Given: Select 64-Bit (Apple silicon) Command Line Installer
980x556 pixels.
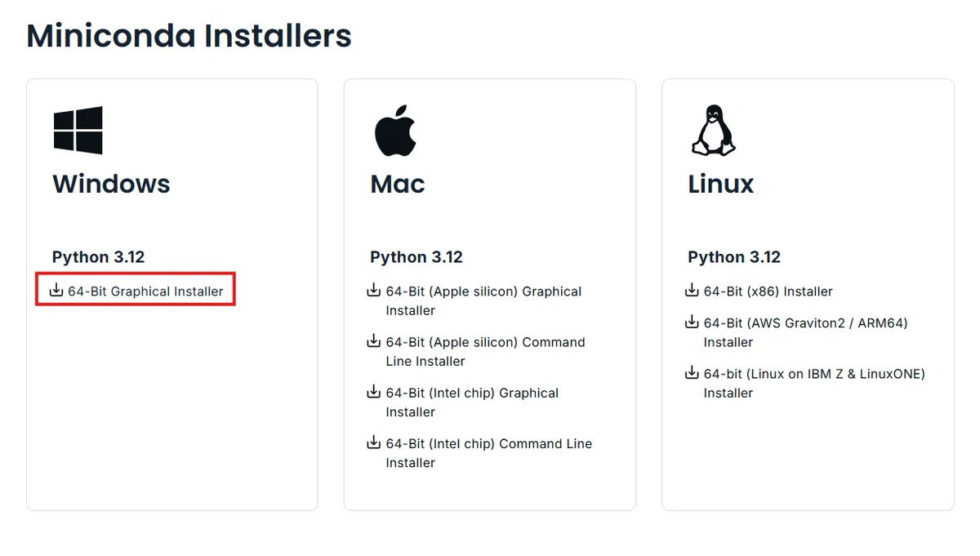Looking at the screenshot, I should [x=485, y=352].
